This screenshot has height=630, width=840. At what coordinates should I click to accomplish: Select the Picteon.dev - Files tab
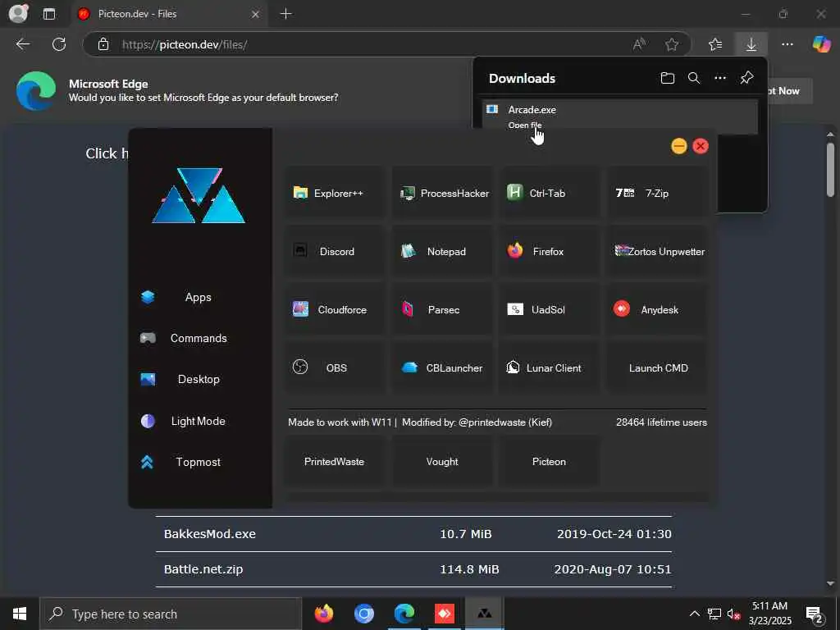point(169,14)
